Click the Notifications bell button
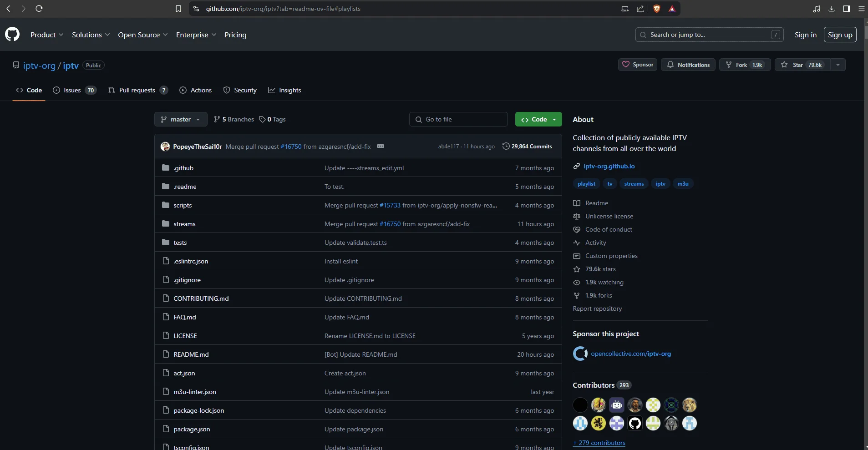Screen dimensions: 868x450 click(688, 65)
